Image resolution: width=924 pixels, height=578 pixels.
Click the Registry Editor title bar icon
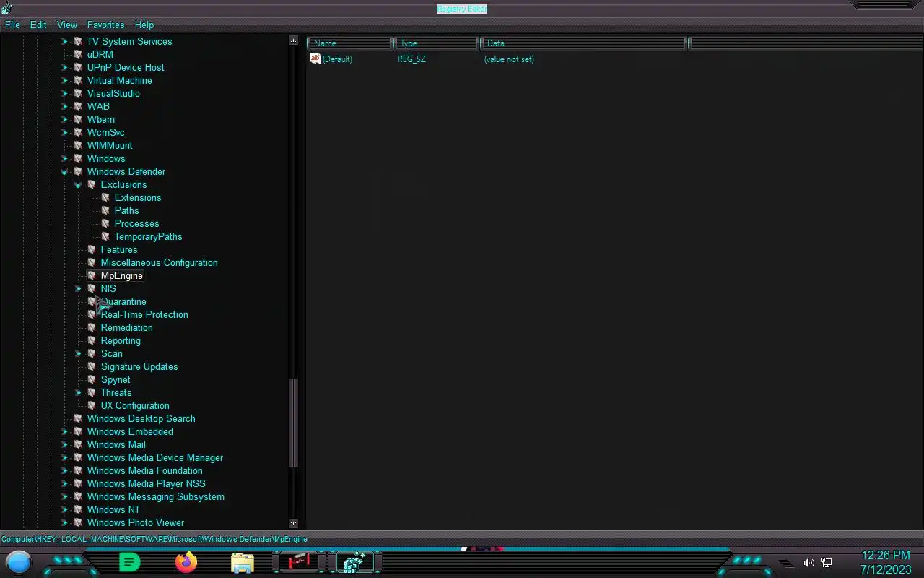tap(6, 9)
